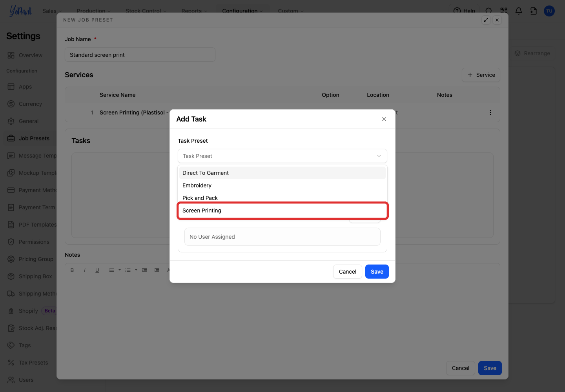Open bulleted list style dropdown arrow
Screen dimensions: 565x392
point(136,270)
